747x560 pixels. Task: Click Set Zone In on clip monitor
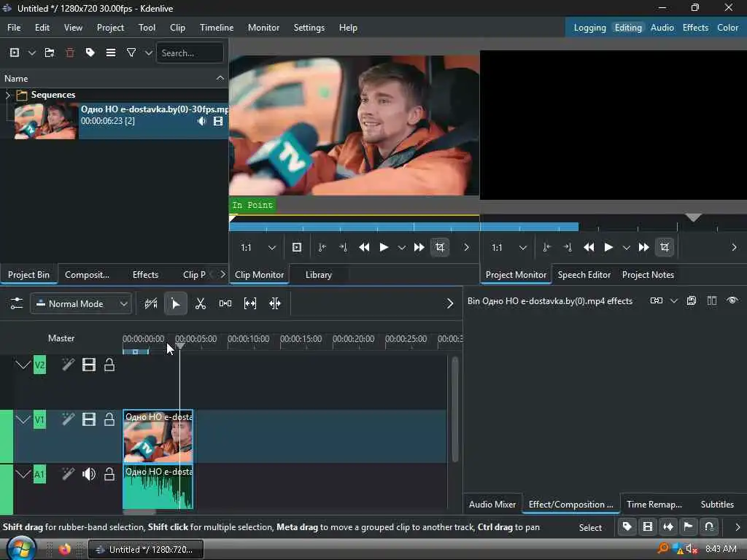(322, 248)
